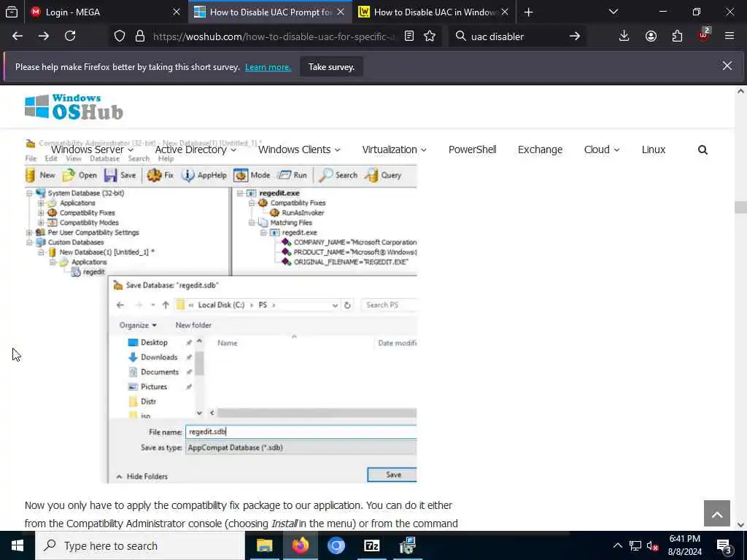Open Firefox application menu

tap(729, 36)
